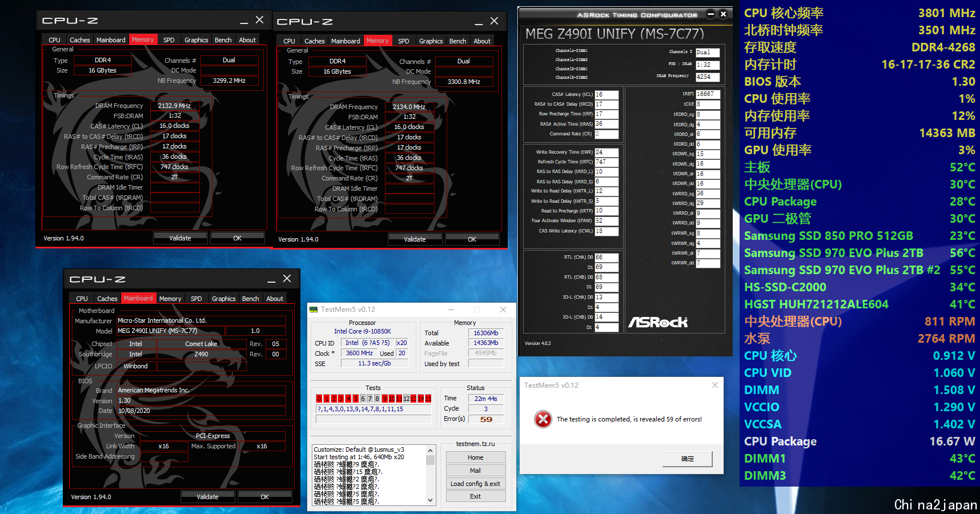The image size is (980, 514).
Task: Click the up arrow of TestMem5 log scrollbar
Action: click(431, 451)
